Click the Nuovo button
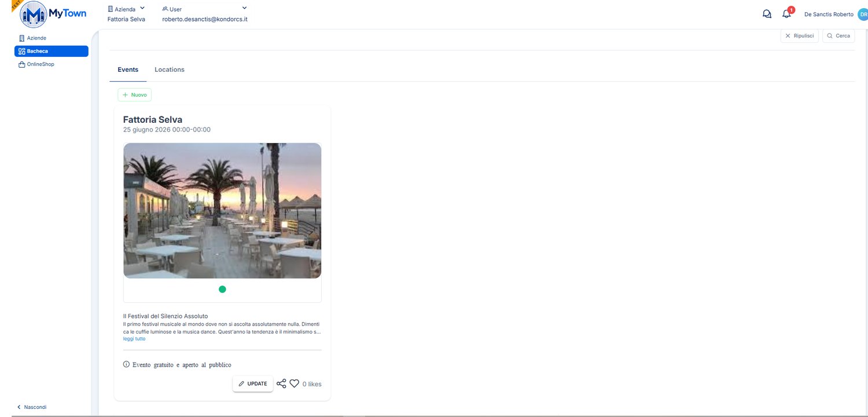 click(135, 94)
